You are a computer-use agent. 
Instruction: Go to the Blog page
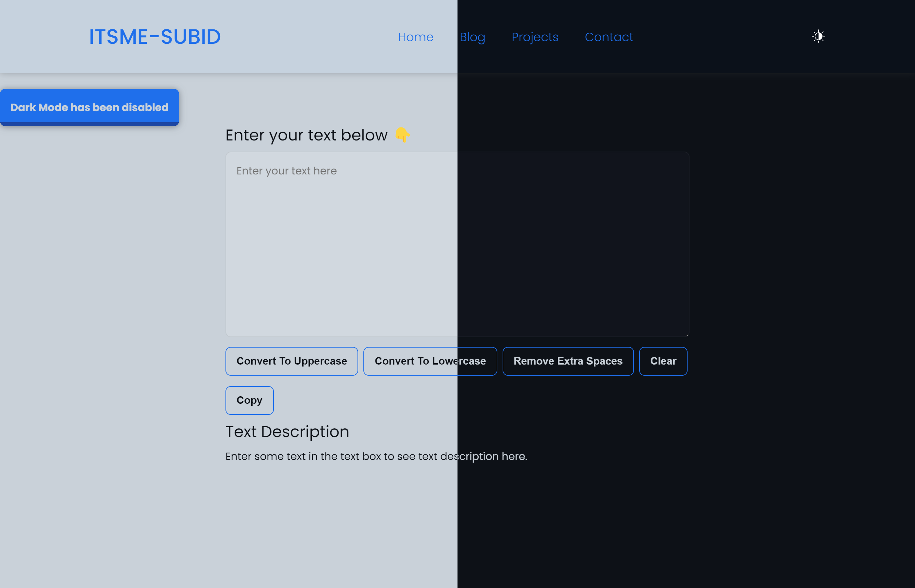coord(473,37)
